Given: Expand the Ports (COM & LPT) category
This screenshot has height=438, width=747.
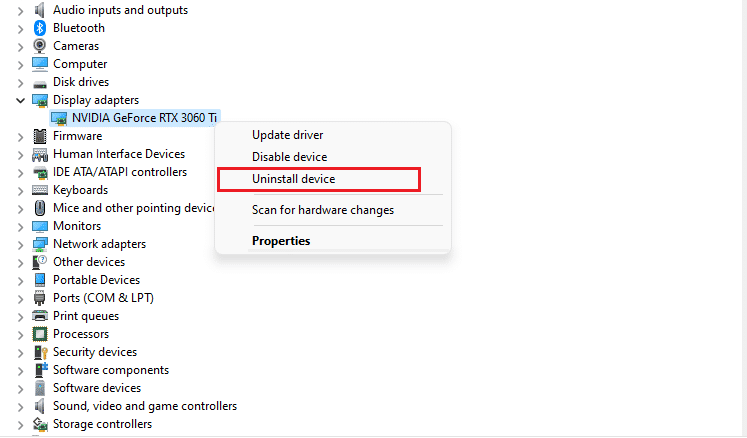Looking at the screenshot, I should coord(20,299).
